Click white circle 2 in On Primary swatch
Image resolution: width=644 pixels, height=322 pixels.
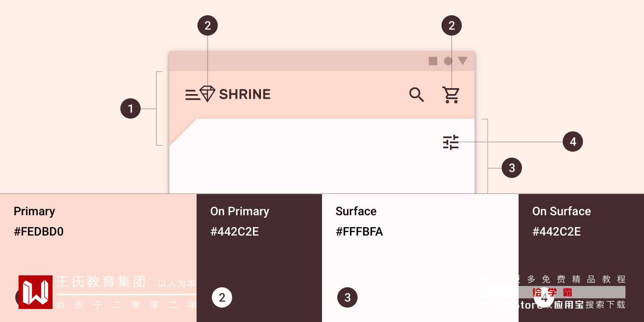[x=222, y=298]
